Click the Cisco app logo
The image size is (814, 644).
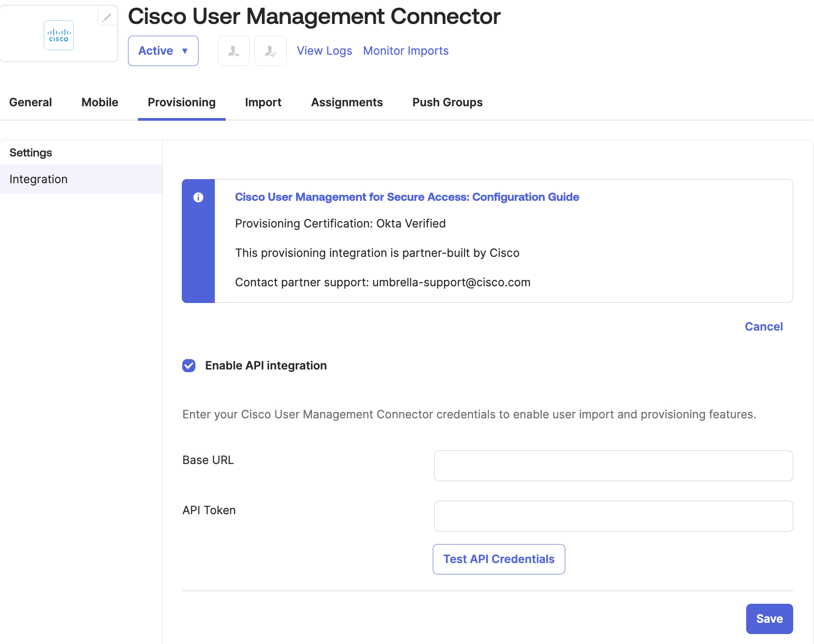point(59,35)
